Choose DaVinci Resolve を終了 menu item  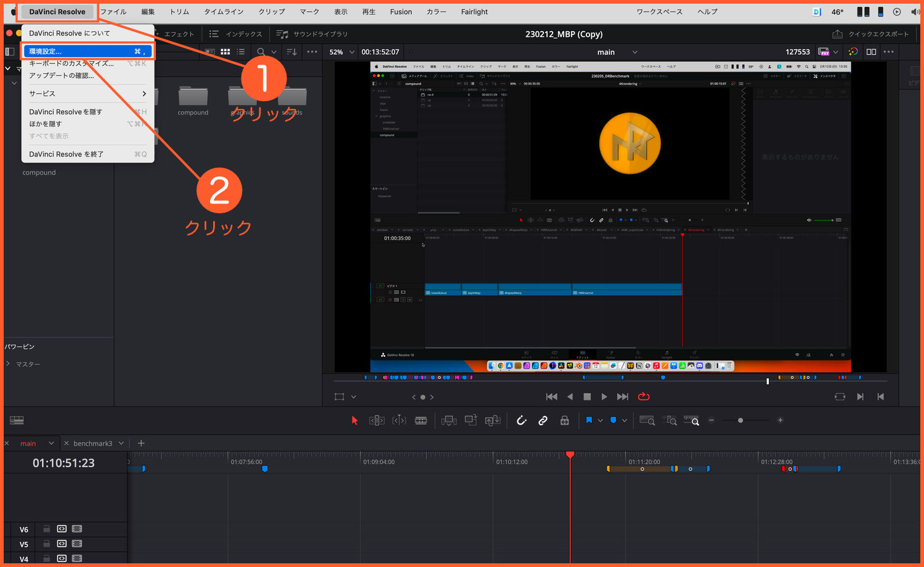pyautogui.click(x=87, y=154)
